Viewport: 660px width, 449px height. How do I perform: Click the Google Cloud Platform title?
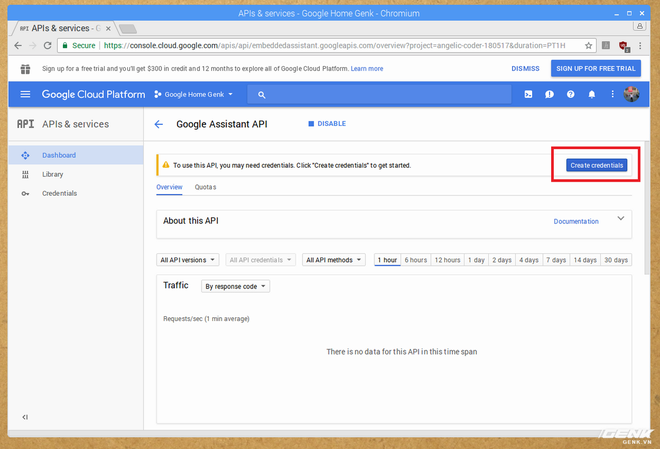click(93, 94)
